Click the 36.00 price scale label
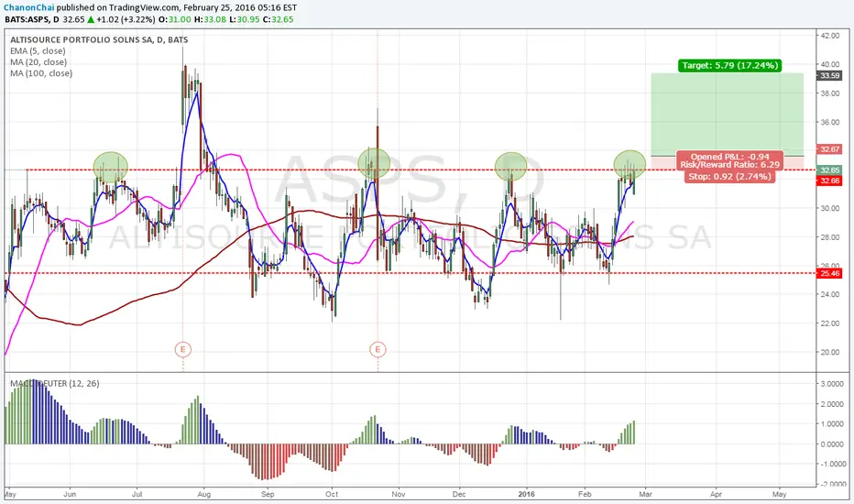The height and width of the screenshot is (504, 854). coord(830,122)
